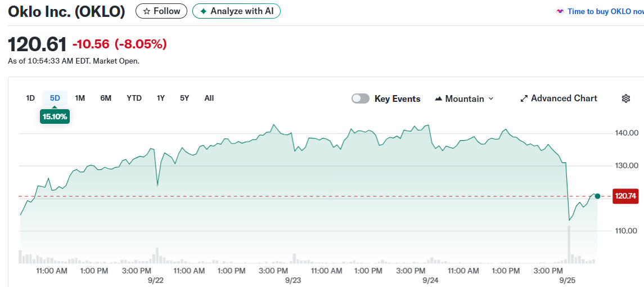Switch chart to 1M range
Image resolution: width=644 pixels, height=287 pixels.
pyautogui.click(x=80, y=98)
